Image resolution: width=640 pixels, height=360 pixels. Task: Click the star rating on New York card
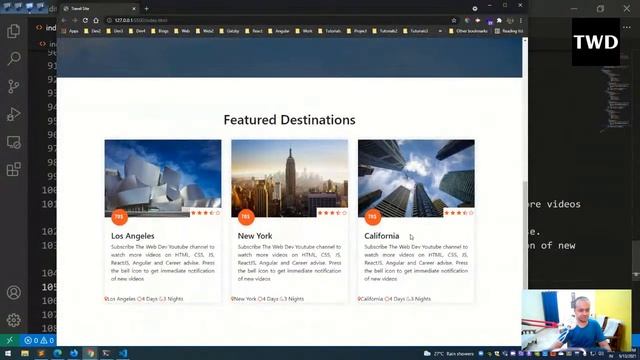[x=332, y=213]
